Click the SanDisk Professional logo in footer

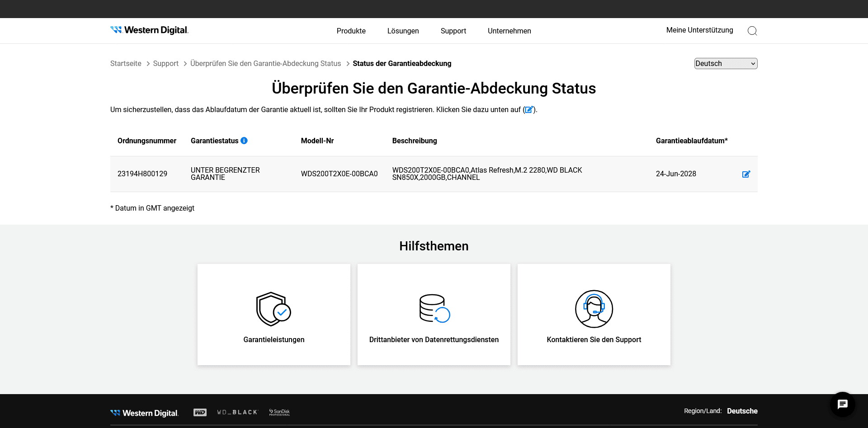[x=279, y=412]
